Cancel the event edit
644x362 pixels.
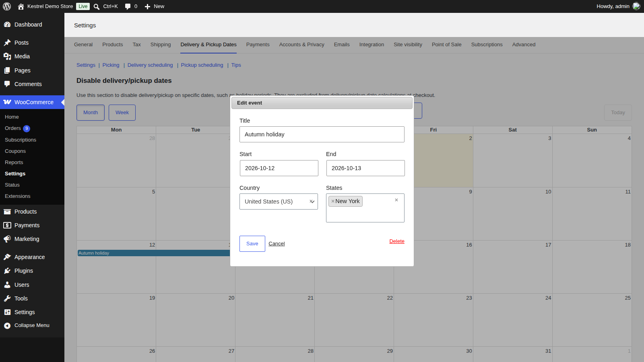coord(277,244)
